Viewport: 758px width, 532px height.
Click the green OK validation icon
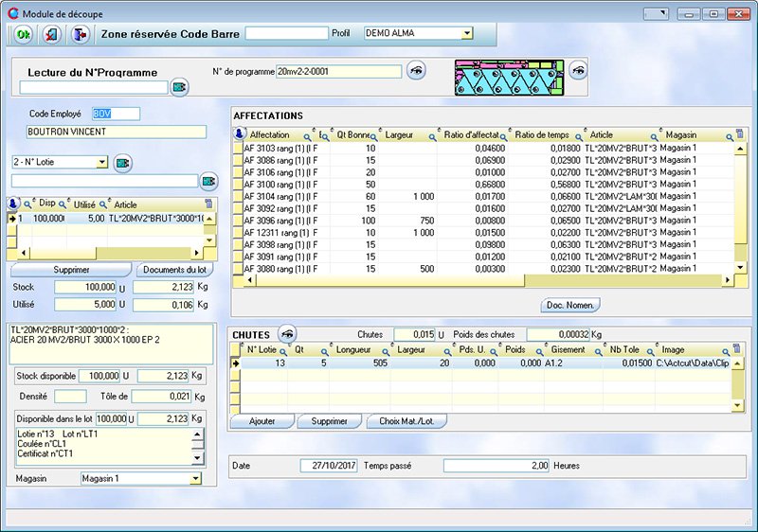[x=23, y=33]
